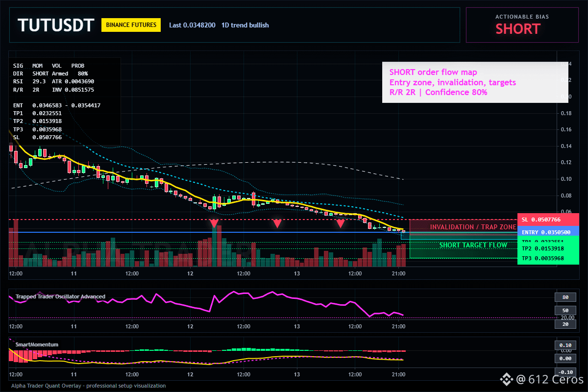Click the SmartMomentum panel title

tap(37, 344)
